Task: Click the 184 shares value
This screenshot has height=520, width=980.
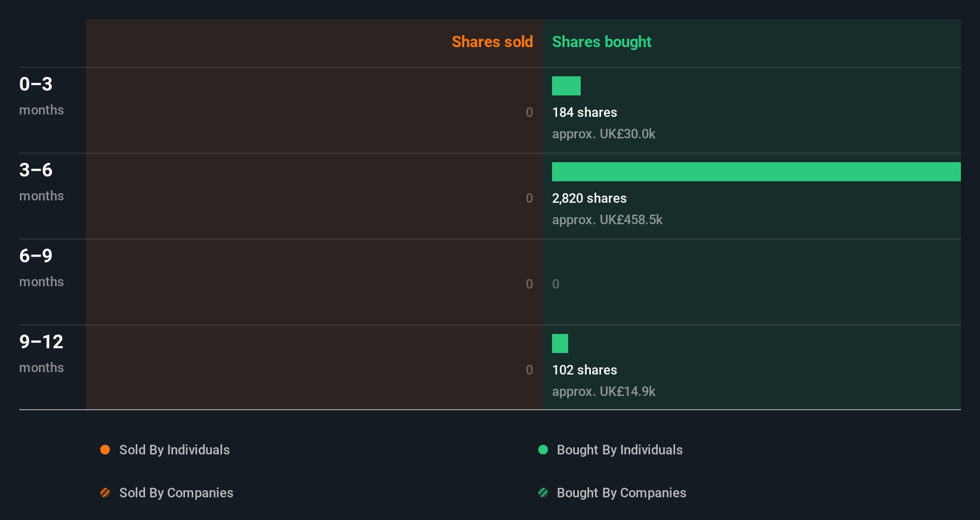Action: (x=584, y=112)
